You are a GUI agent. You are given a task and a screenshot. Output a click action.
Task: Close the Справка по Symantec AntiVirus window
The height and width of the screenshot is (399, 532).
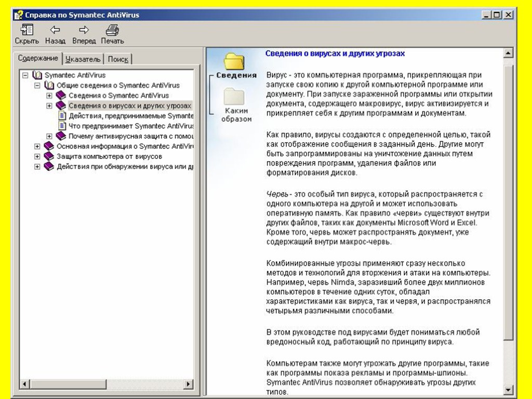point(508,15)
